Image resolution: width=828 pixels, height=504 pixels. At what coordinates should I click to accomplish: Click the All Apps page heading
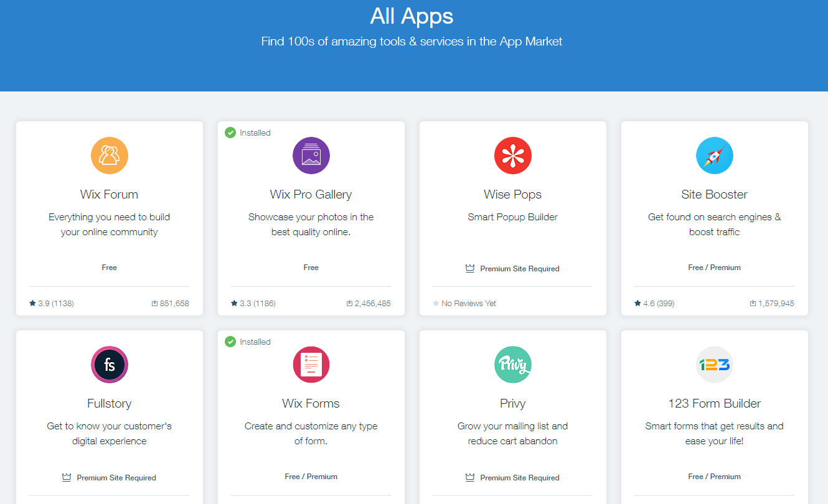click(412, 16)
